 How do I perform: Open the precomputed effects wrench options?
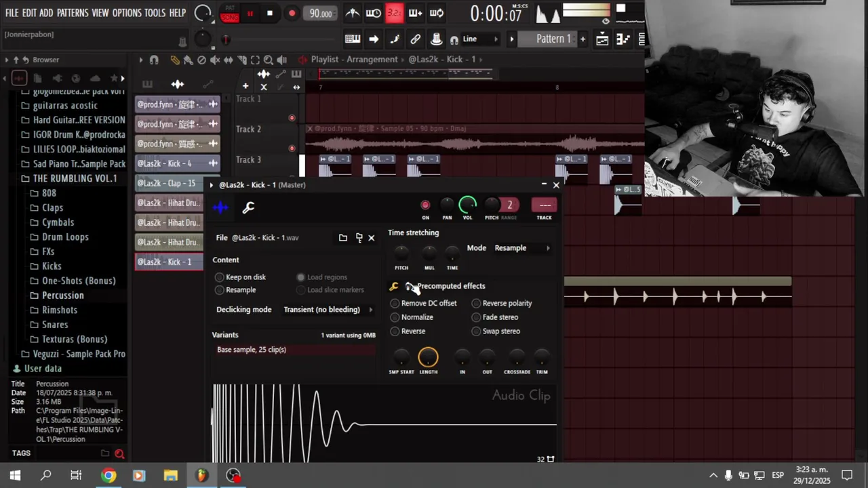click(394, 286)
